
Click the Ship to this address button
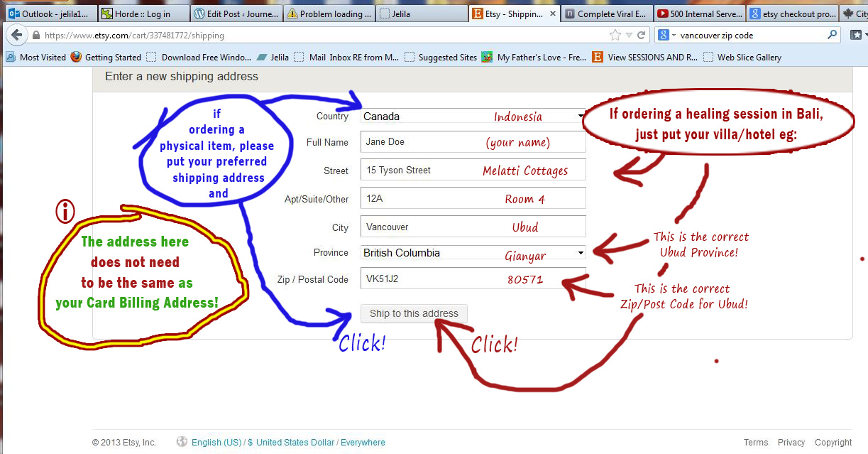tap(414, 313)
